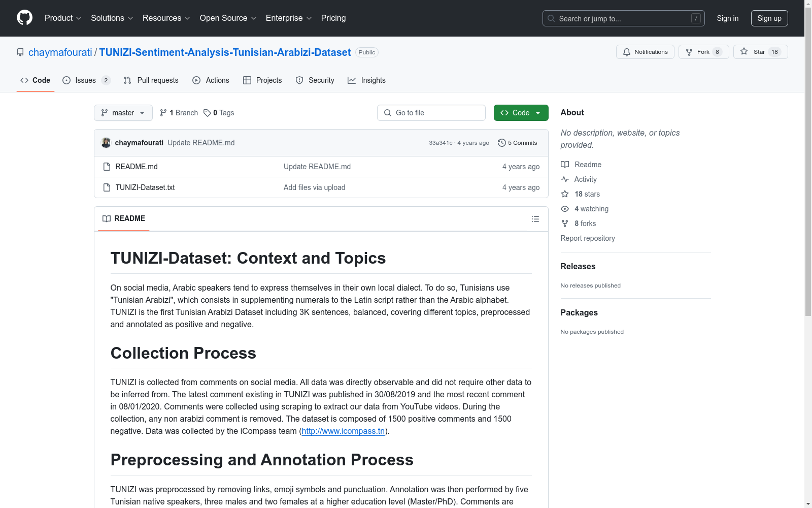View the 0 Tags link
This screenshot has width=812, height=508.
pyautogui.click(x=219, y=113)
